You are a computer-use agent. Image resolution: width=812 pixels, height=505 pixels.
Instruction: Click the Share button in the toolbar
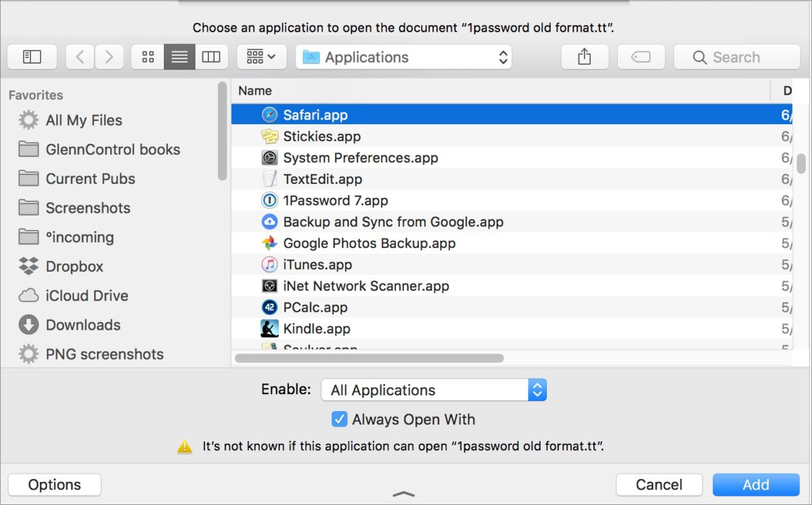(x=584, y=57)
